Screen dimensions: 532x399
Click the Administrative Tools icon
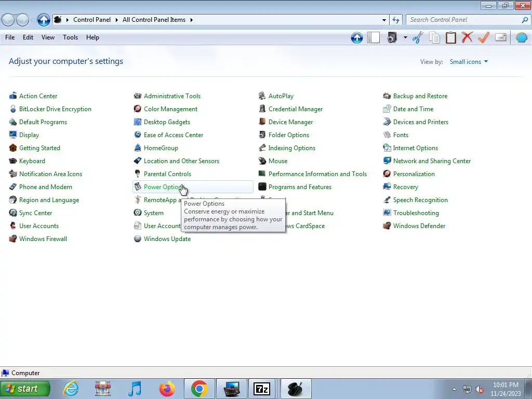coord(137,96)
